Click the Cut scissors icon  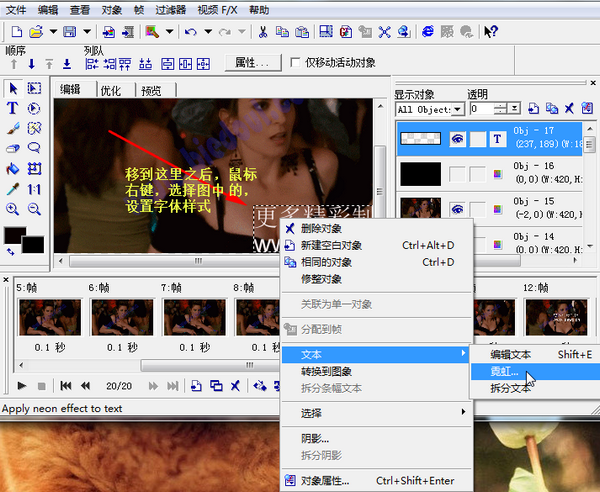pos(263,32)
